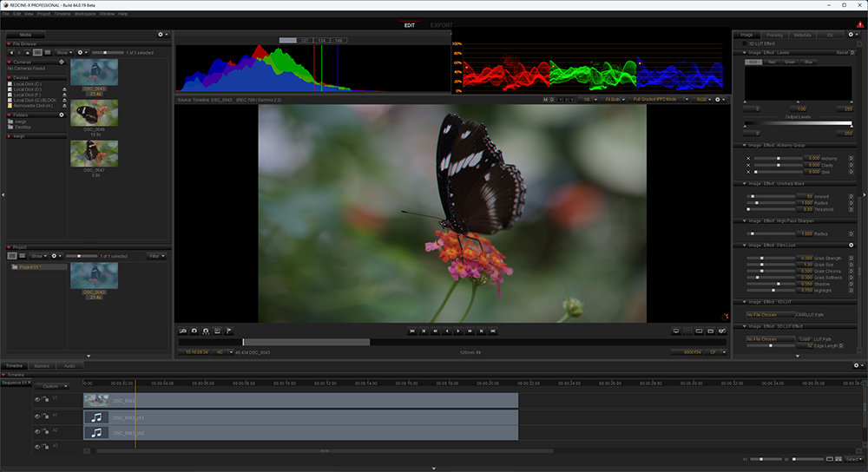This screenshot has width=868, height=472.
Task: Open the Custom dropdown in the timeline
Action: tap(52, 386)
